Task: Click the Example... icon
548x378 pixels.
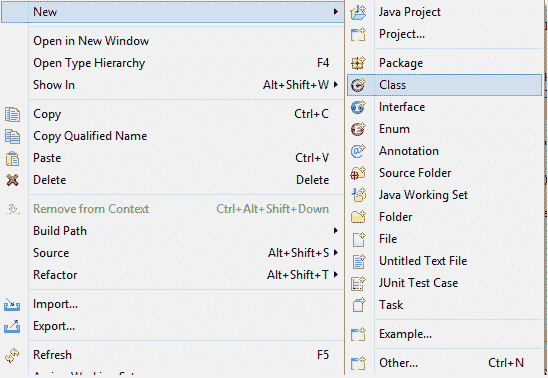Action: pyautogui.click(x=358, y=334)
